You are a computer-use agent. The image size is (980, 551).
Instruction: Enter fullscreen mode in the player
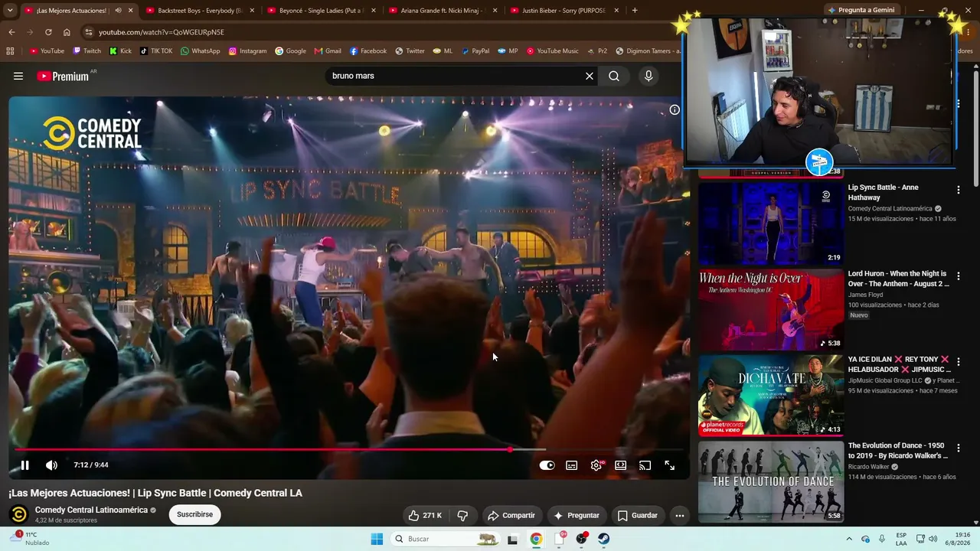coord(670,465)
